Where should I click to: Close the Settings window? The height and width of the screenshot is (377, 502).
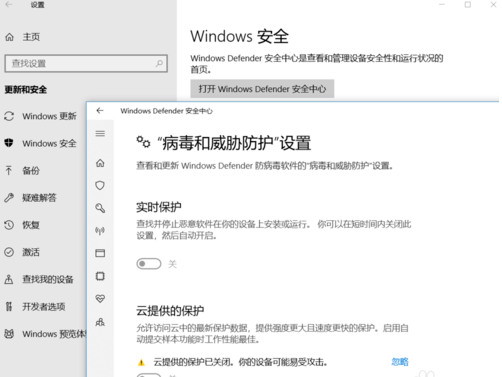click(x=493, y=5)
